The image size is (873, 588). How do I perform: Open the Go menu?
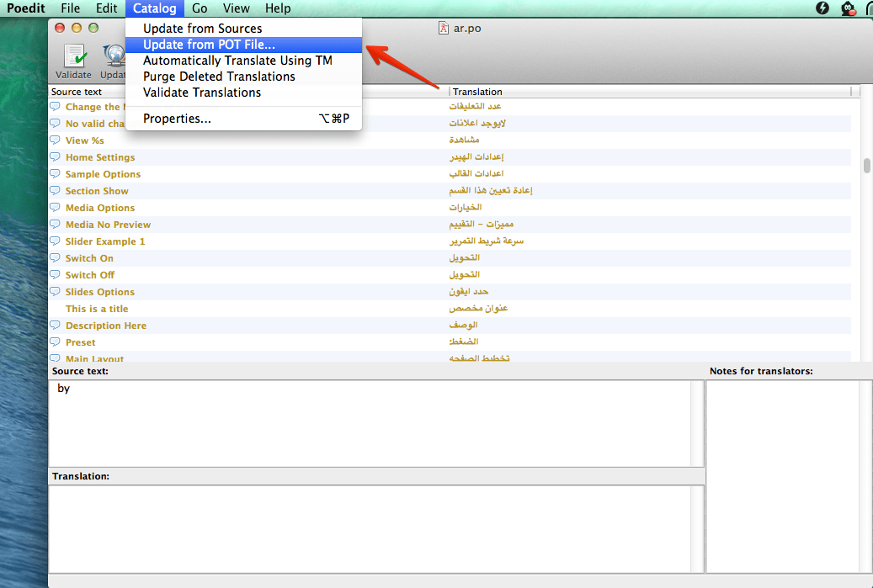pos(200,8)
